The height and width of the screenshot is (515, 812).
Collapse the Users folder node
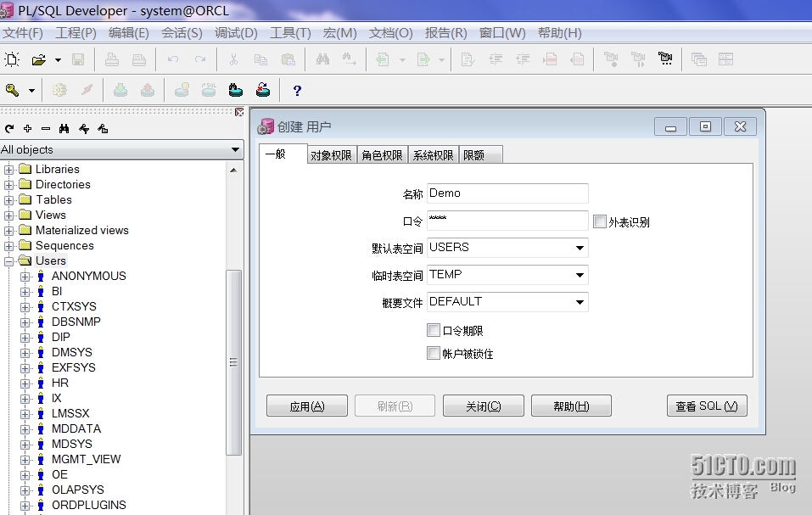point(8,260)
